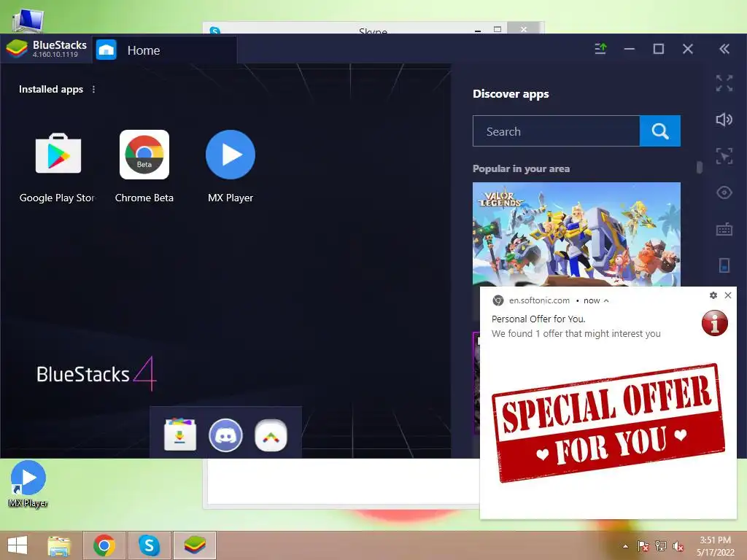
Task: Click the network tray icon
Action: pyautogui.click(x=661, y=546)
